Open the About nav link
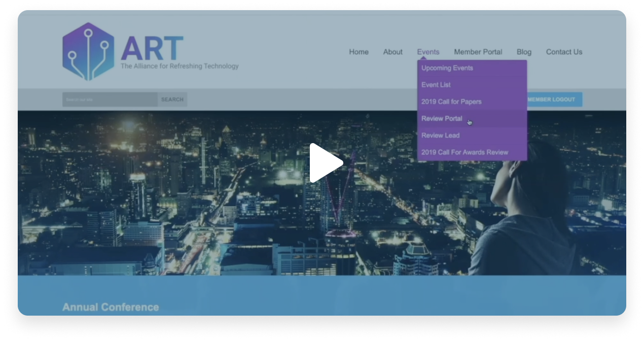The height and width of the screenshot is (341, 644). point(392,52)
